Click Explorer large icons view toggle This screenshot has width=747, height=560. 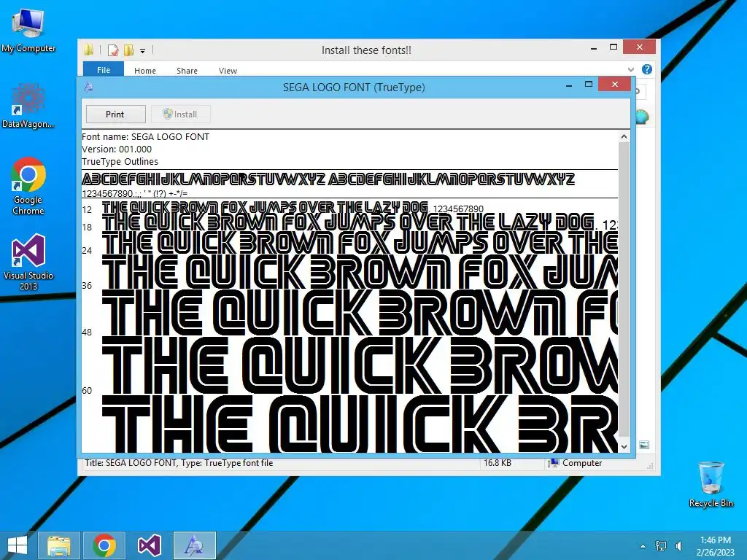tap(644, 446)
